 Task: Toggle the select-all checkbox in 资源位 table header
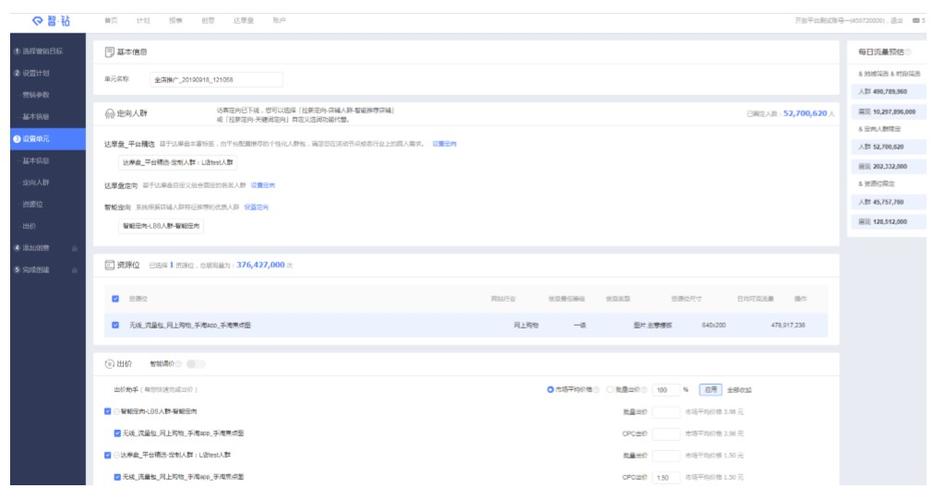pyautogui.click(x=116, y=299)
